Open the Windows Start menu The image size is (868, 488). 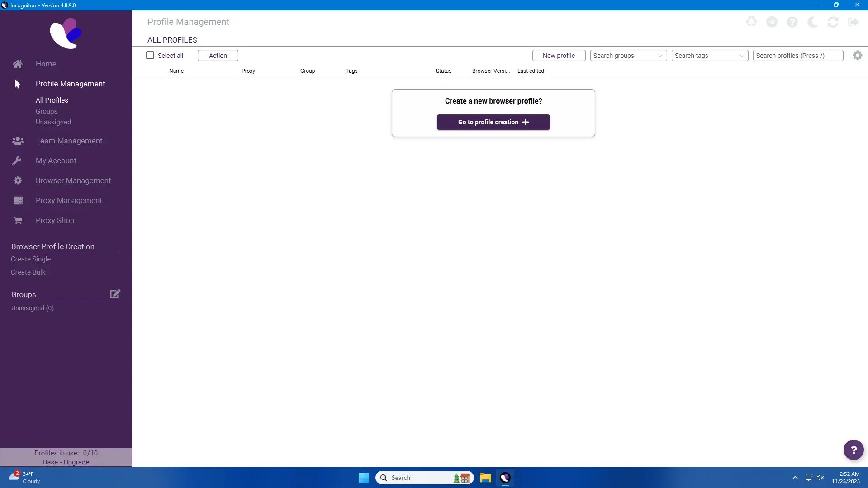[364, 478]
